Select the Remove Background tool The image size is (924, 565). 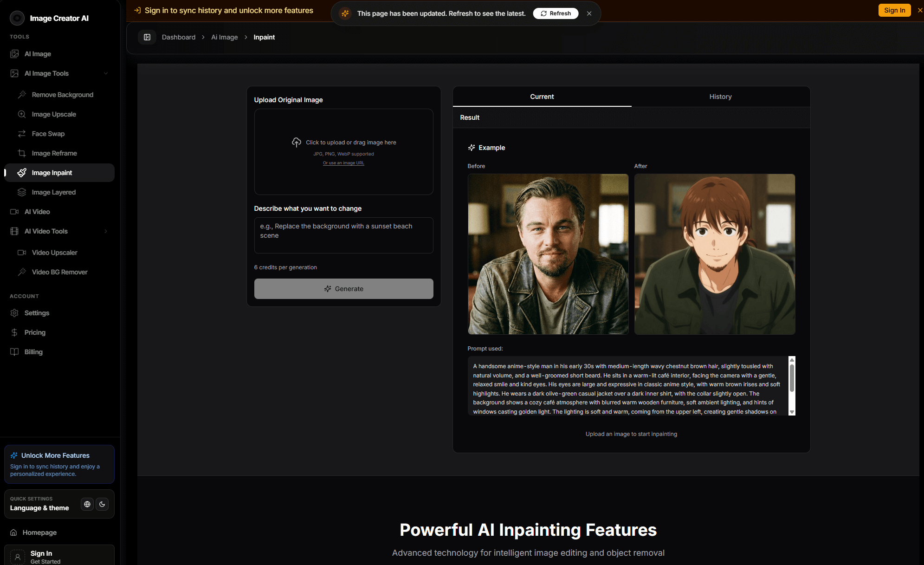click(62, 95)
